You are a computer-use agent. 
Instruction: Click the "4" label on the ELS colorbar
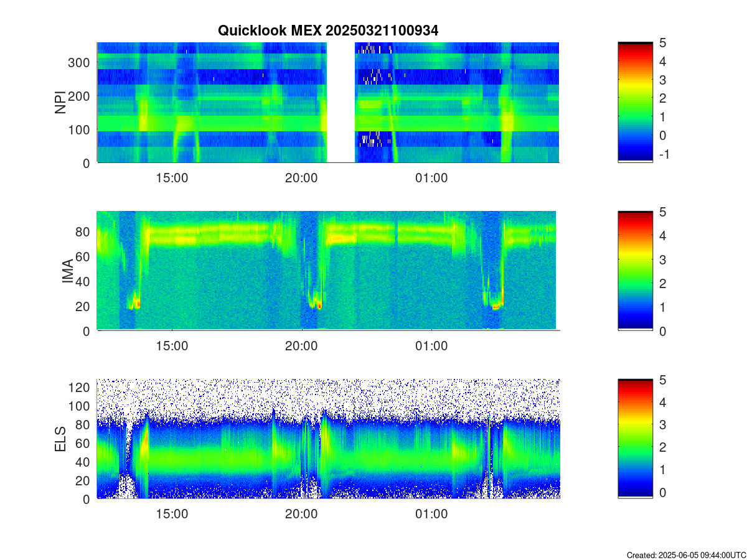(x=662, y=402)
